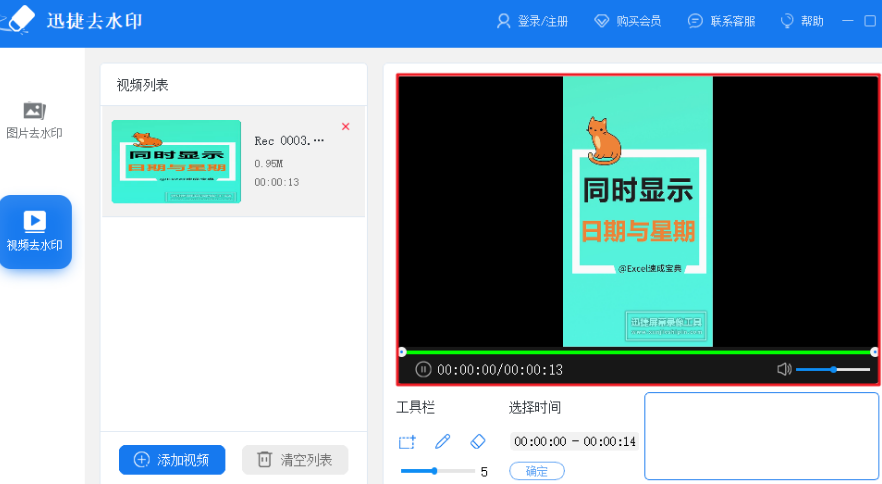Adjust the playback volume slider
This screenshot has width=882, height=484.
(x=832, y=369)
